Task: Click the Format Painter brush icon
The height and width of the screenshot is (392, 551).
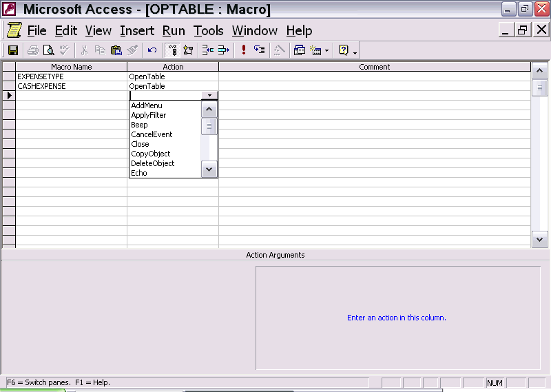Action: tap(132, 50)
